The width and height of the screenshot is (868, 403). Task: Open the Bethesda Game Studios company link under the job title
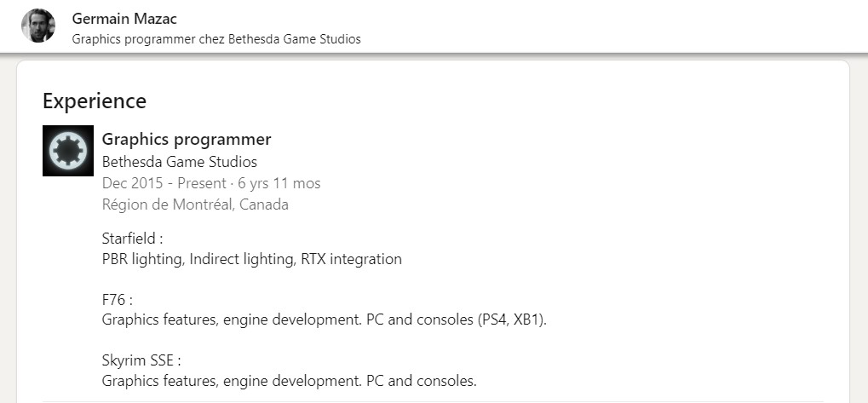(x=179, y=162)
